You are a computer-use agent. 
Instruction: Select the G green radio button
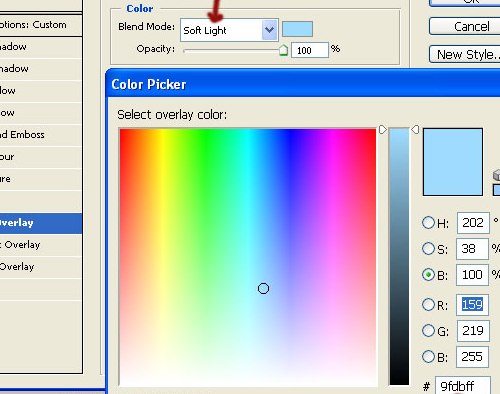pyautogui.click(x=428, y=331)
